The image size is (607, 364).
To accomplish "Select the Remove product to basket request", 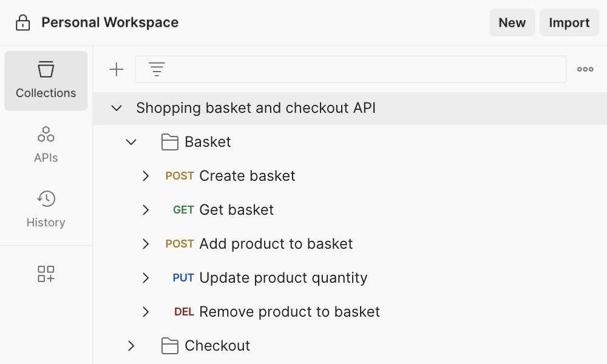I will pos(289,312).
